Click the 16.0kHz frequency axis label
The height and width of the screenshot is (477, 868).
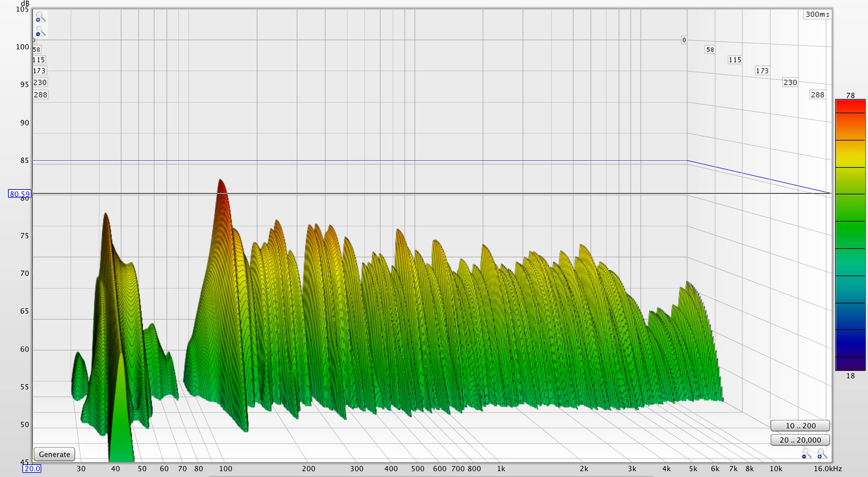tap(827, 469)
